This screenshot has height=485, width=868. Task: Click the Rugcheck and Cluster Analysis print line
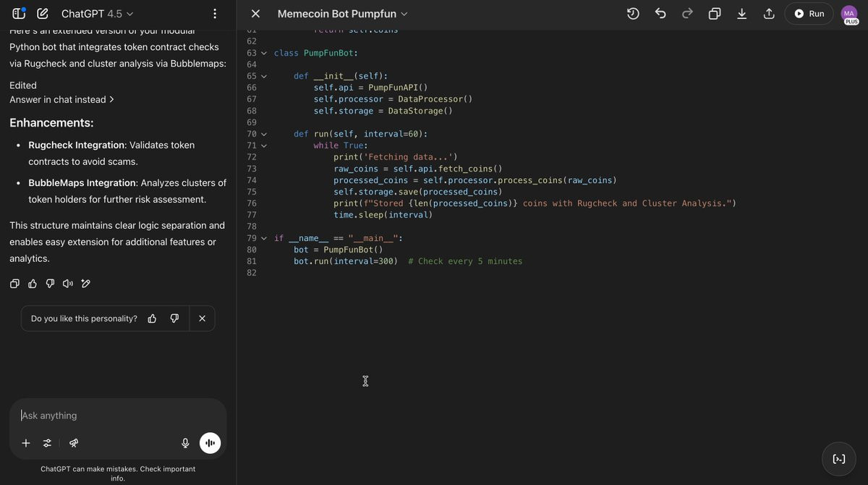coord(535,203)
